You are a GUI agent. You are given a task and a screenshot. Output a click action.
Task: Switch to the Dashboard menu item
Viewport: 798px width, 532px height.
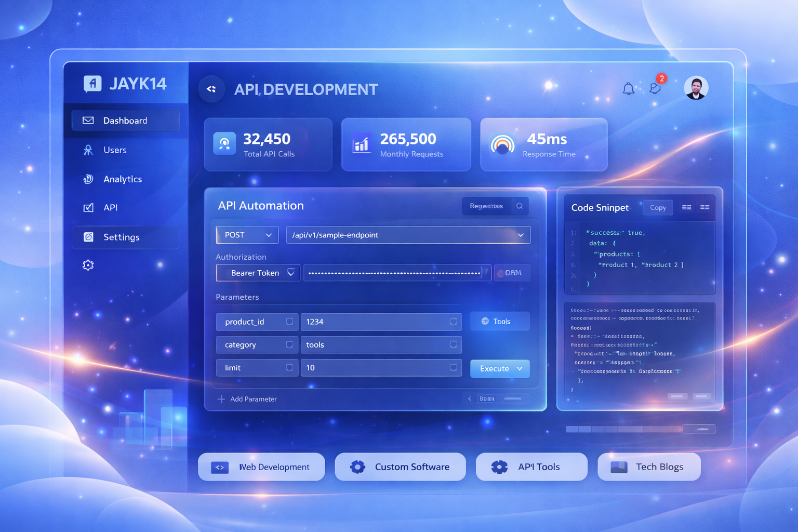(x=125, y=120)
